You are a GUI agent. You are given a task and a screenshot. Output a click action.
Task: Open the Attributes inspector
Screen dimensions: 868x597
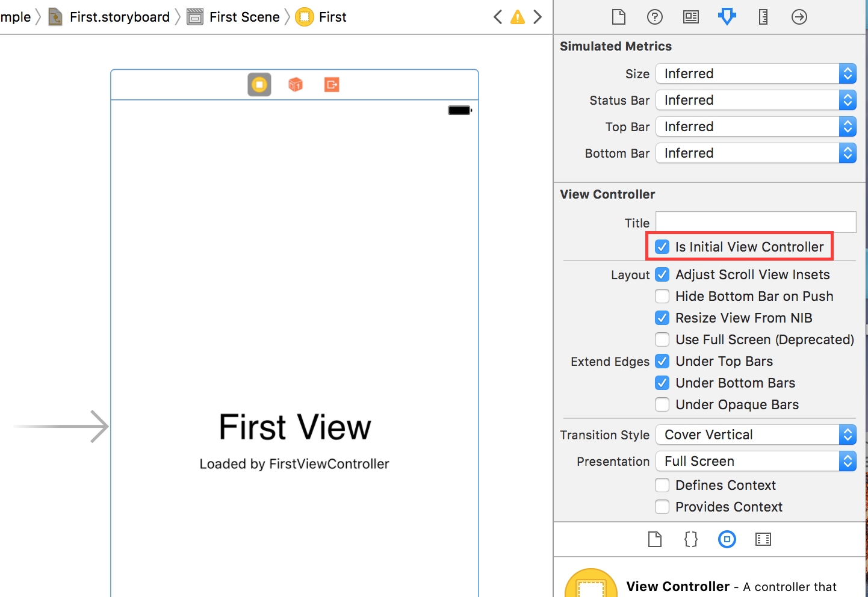click(x=727, y=17)
